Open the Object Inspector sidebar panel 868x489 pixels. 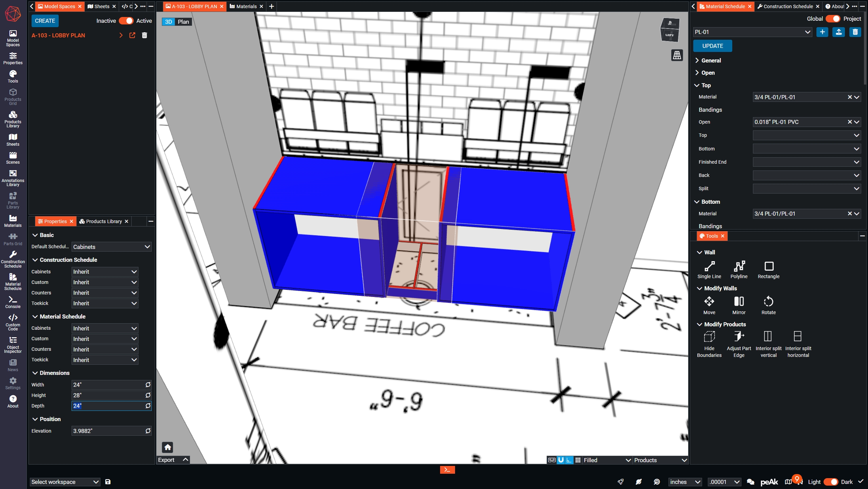point(13,344)
